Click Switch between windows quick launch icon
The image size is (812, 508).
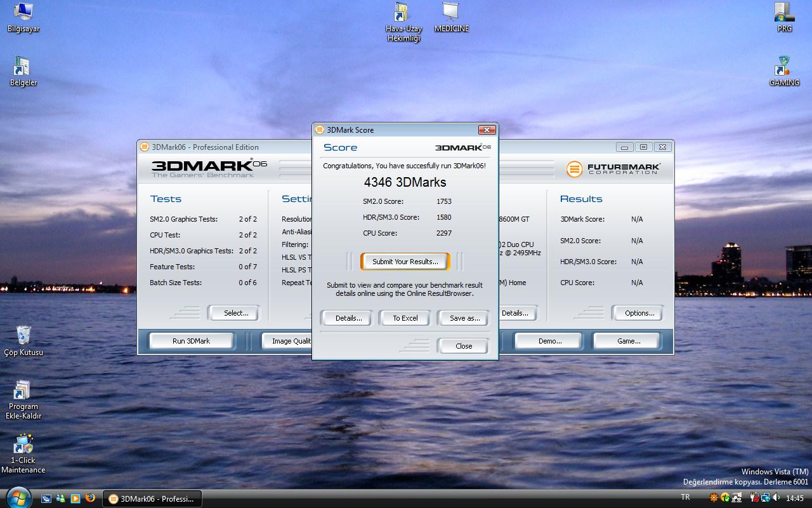[x=46, y=498]
